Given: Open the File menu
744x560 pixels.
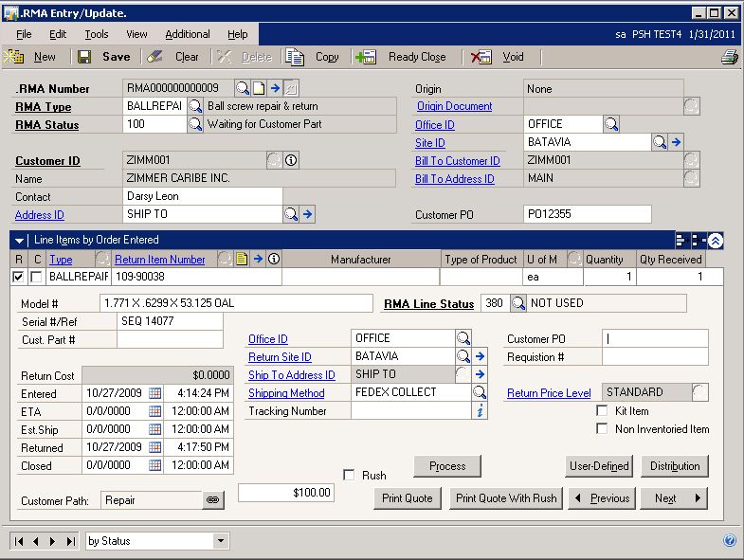Looking at the screenshot, I should click(24, 34).
